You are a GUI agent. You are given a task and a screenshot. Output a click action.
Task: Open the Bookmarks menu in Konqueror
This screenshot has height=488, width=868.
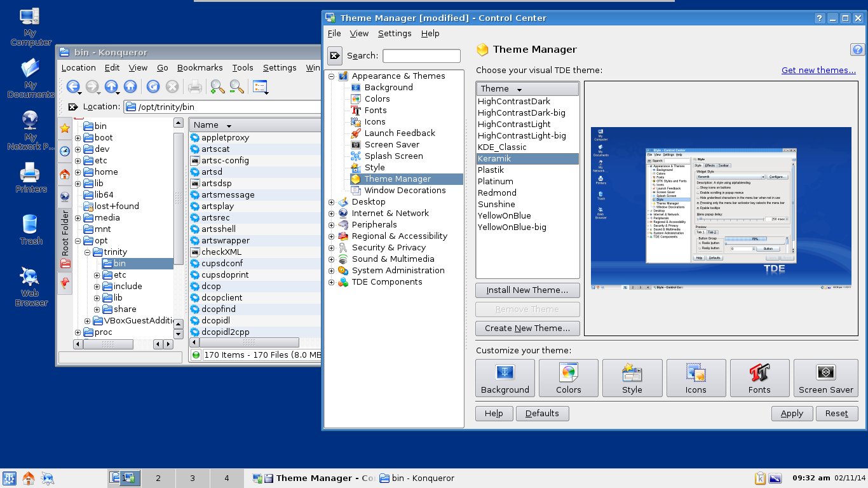coord(200,67)
